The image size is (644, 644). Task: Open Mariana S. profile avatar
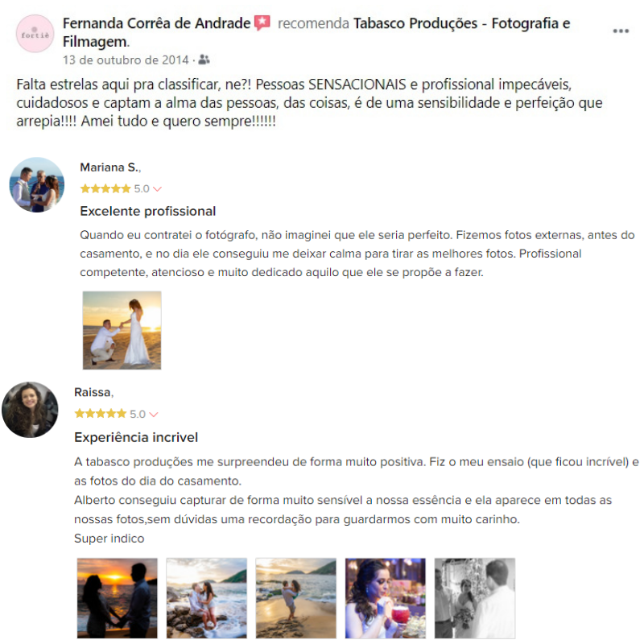tap(37, 185)
